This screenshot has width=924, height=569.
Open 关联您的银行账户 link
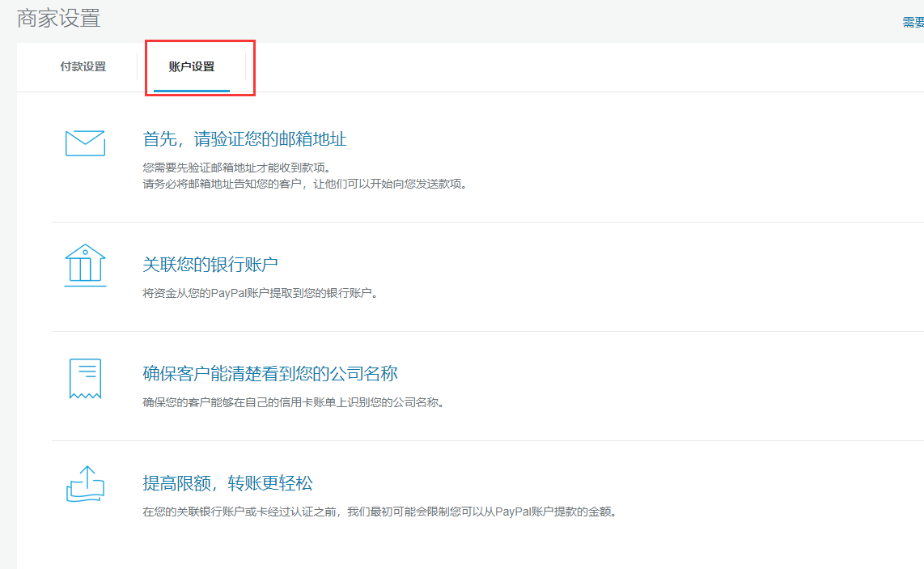click(210, 265)
